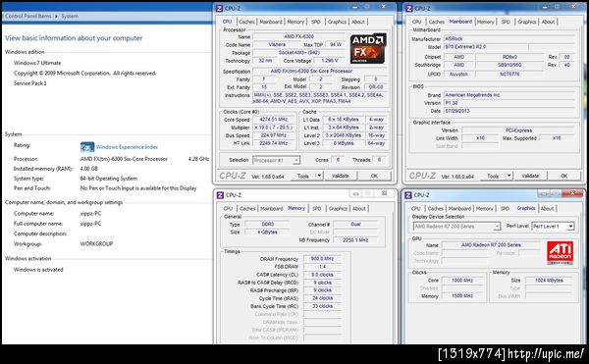
Task: Click OK button in the Mainboard window
Action: pos(563,176)
